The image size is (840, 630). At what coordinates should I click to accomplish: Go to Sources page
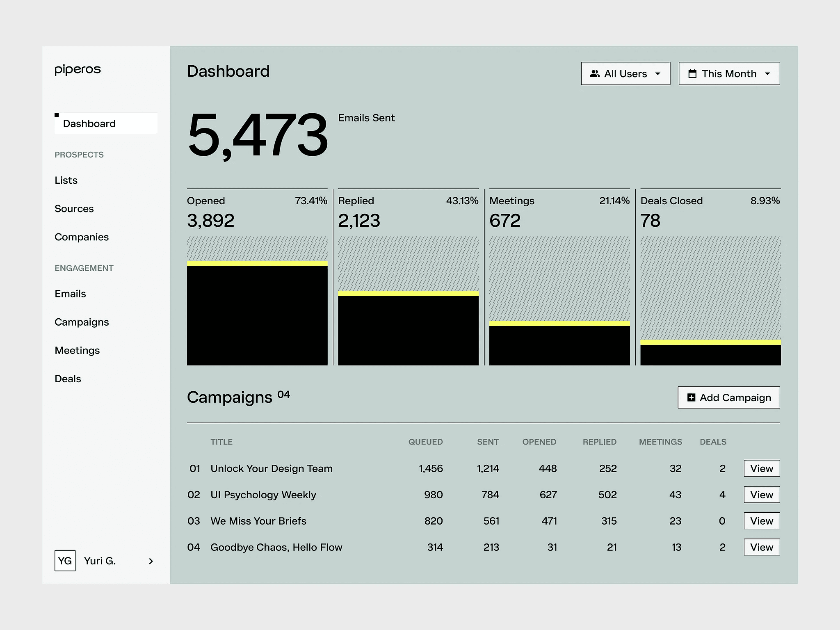(74, 209)
